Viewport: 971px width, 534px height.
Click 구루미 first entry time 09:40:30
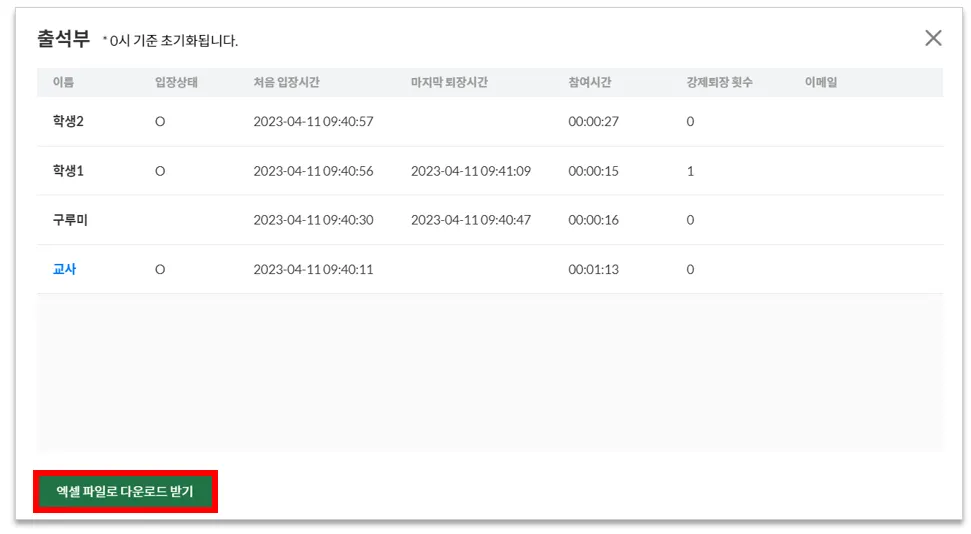point(313,220)
